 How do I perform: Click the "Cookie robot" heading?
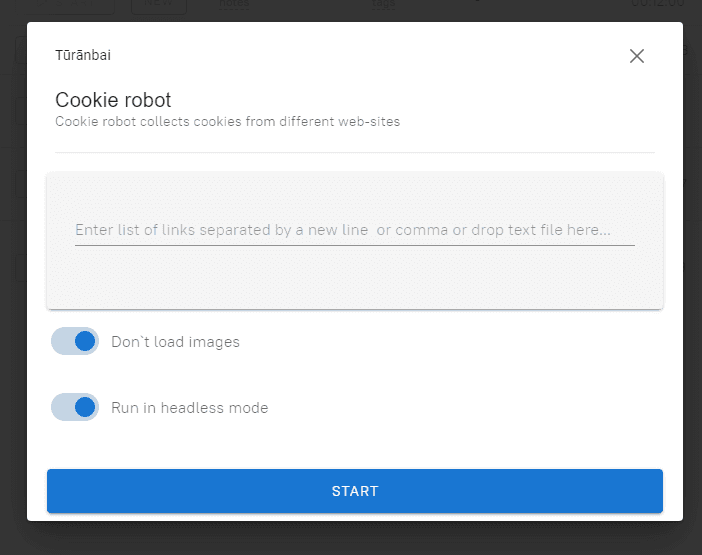(113, 100)
